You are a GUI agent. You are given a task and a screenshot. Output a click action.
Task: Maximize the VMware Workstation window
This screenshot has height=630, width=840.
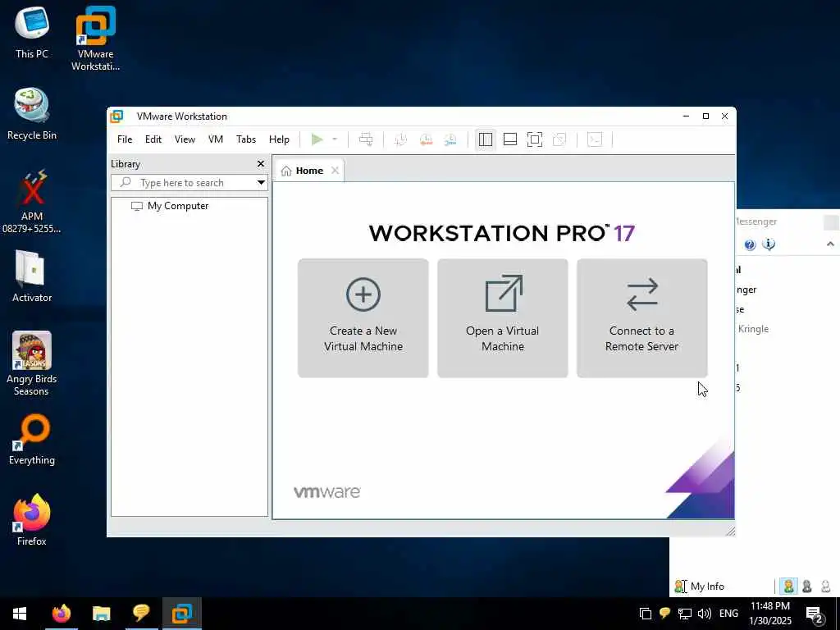click(705, 116)
